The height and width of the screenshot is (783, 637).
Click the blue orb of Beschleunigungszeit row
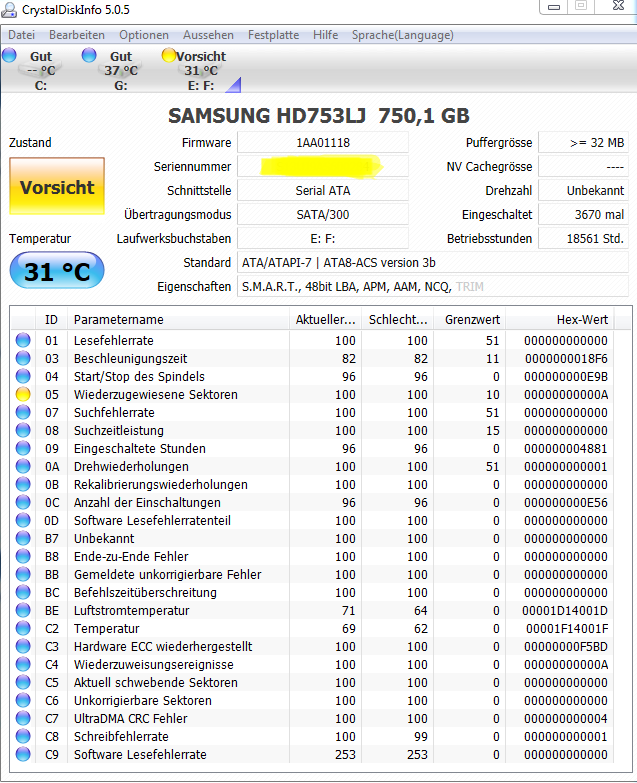(x=23, y=358)
